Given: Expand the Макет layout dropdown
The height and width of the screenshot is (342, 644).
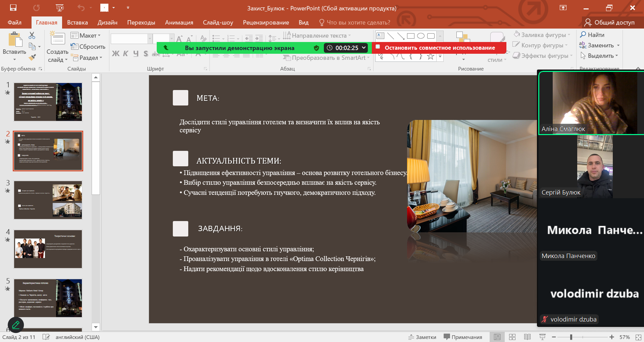Looking at the screenshot, I should 86,36.
